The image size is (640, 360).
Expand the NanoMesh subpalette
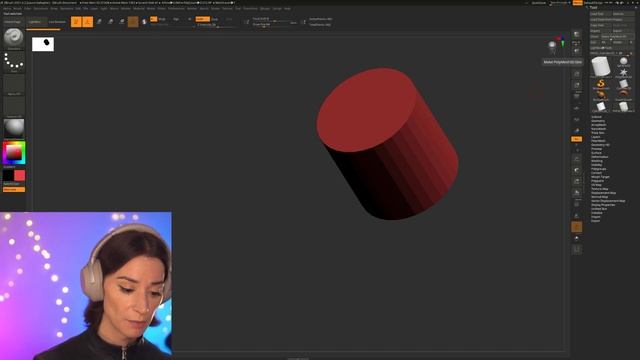tap(598, 129)
